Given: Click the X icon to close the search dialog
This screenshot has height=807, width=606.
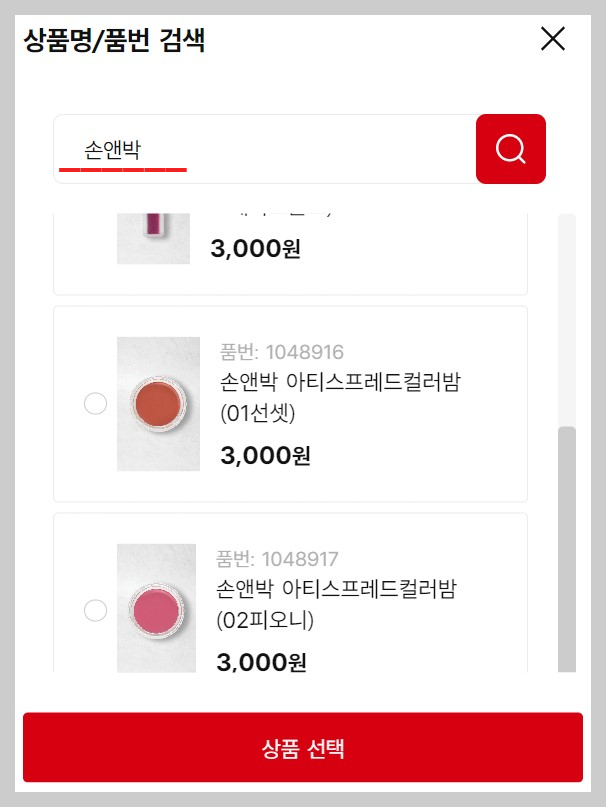Looking at the screenshot, I should tap(552, 38).
